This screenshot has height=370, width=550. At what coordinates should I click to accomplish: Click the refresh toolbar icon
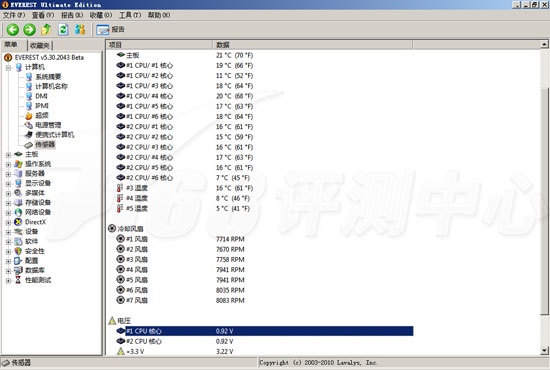pyautogui.click(x=63, y=29)
